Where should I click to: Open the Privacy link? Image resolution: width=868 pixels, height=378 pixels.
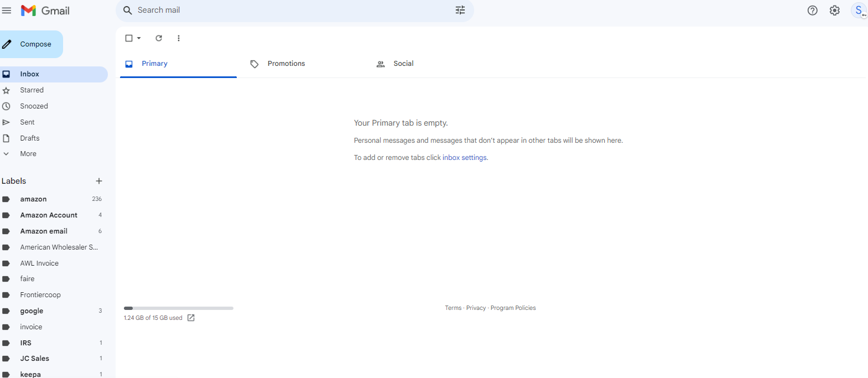[x=476, y=308]
